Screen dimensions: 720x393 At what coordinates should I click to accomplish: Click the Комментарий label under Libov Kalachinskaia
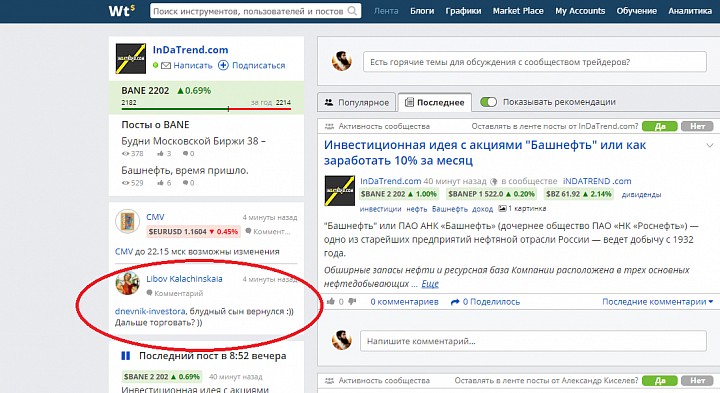tap(175, 293)
